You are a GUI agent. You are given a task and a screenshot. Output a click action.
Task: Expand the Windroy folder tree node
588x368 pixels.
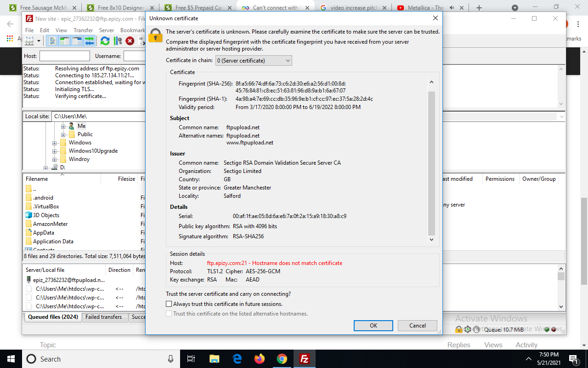point(54,159)
